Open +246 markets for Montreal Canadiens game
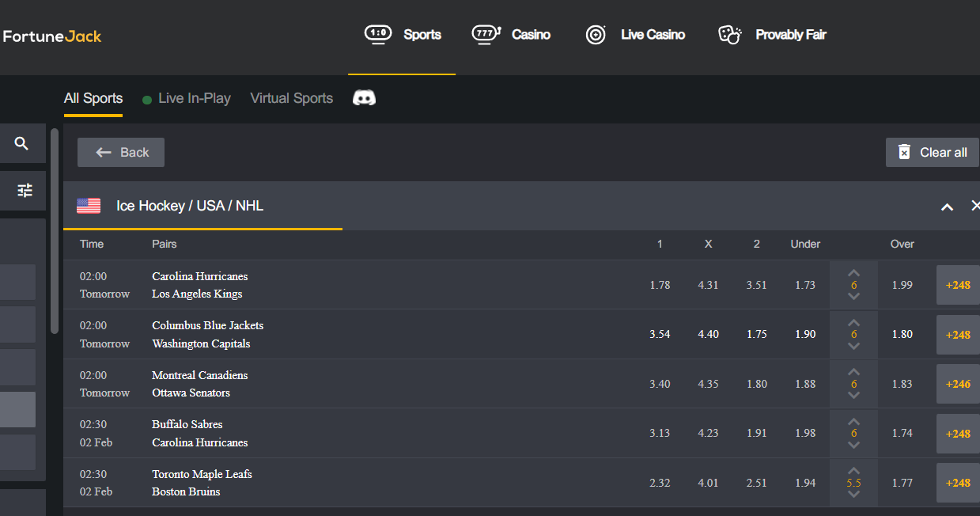Viewport: 980px width, 516px height. (x=958, y=384)
